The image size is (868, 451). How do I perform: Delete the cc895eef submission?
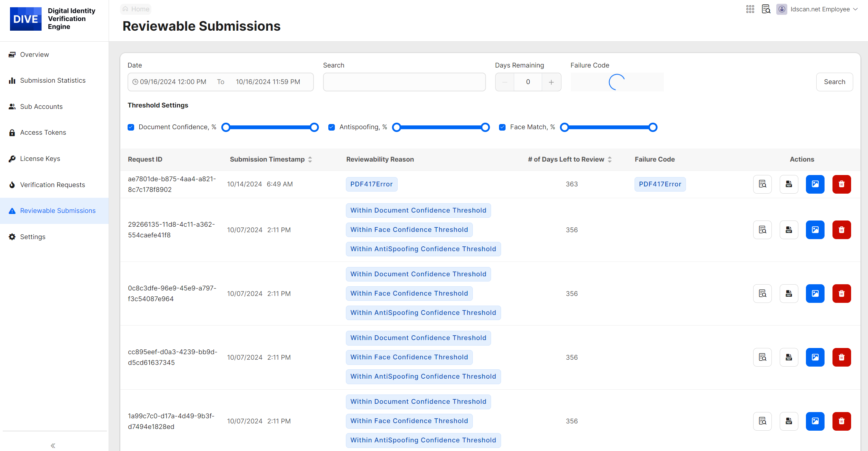(841, 357)
